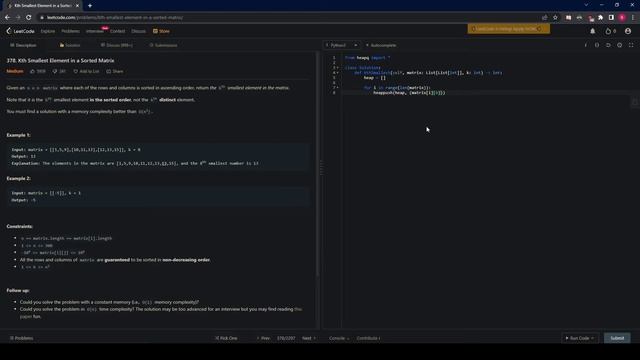Switch to the Submissions tab
The width and height of the screenshot is (640, 360).
coord(163,45)
